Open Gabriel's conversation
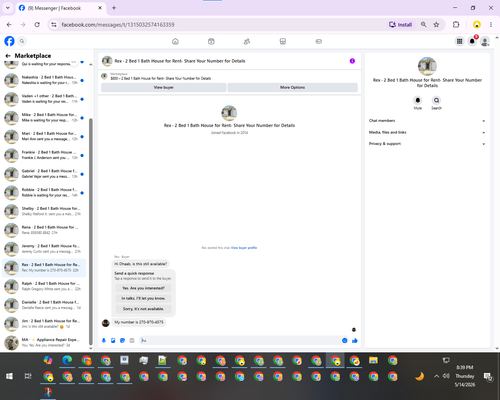The width and height of the screenshot is (500, 400). pyautogui.click(x=44, y=174)
